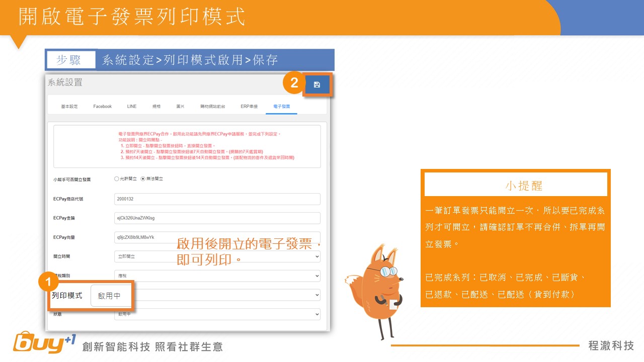This screenshot has width=644, height=362.
Task: Click the blue save (floppy disk) icon
Action: pyautogui.click(x=317, y=84)
